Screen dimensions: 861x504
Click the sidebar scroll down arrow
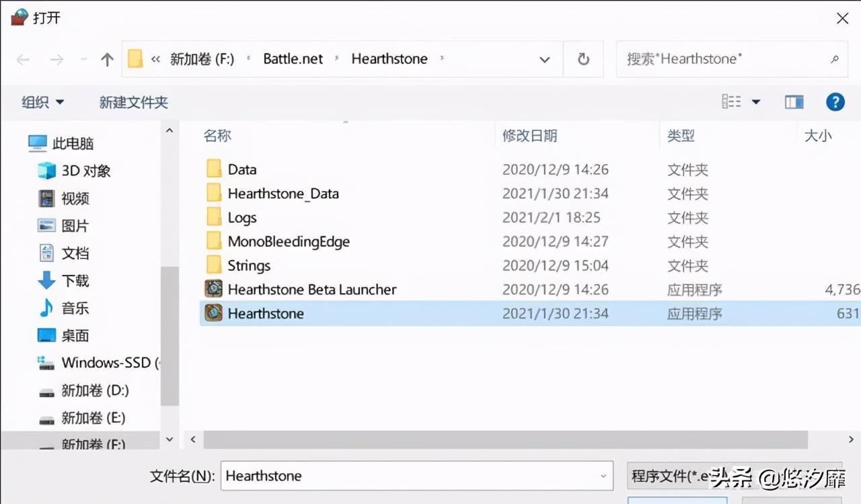(170, 439)
